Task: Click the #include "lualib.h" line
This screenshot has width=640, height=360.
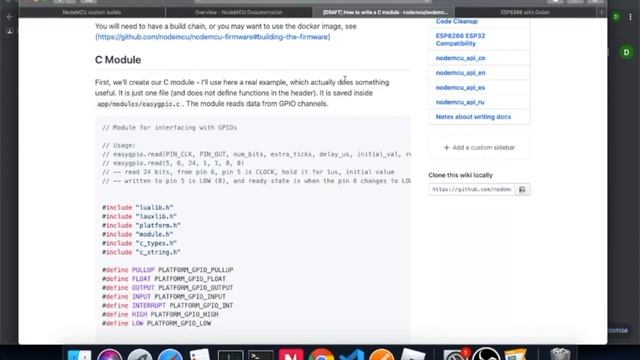Action: [138, 207]
